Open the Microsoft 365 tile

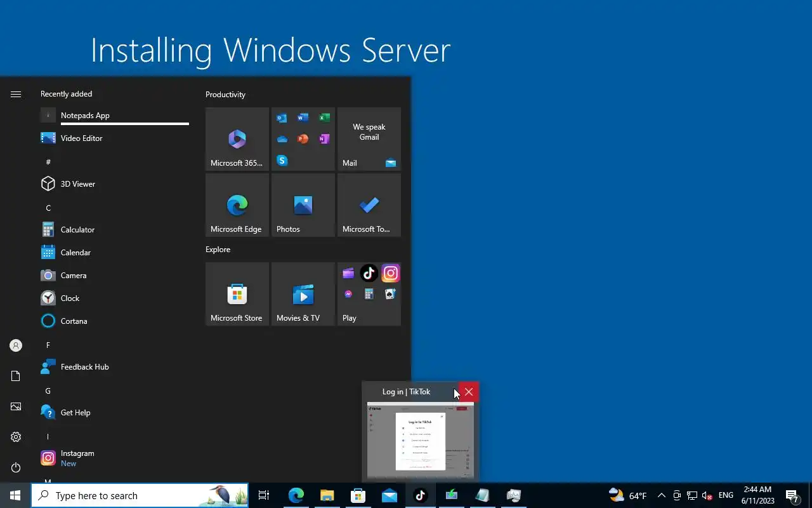pyautogui.click(x=237, y=139)
